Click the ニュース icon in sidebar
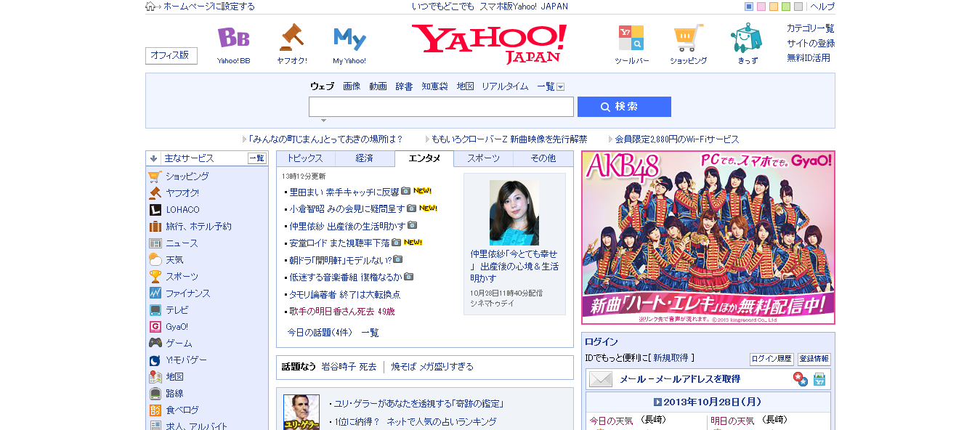 (155, 243)
